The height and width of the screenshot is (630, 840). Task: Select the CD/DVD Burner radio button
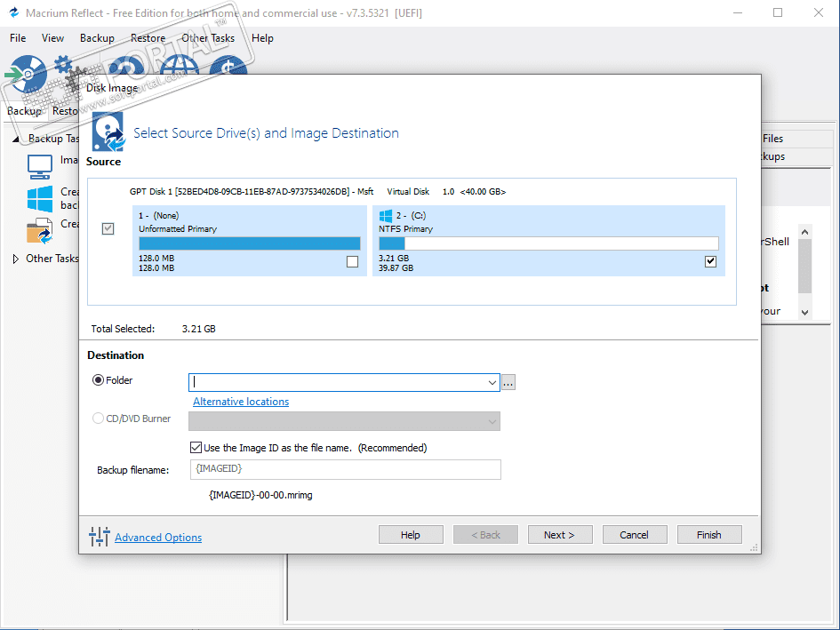coord(98,418)
